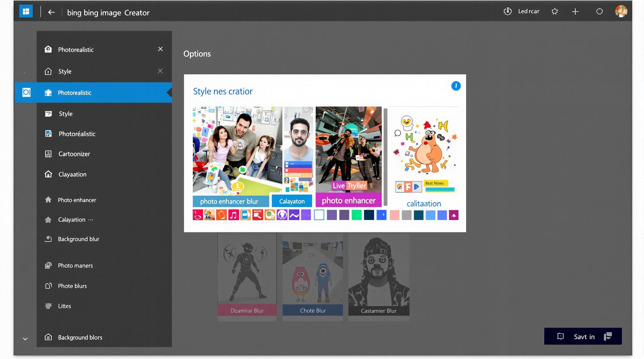
Task: Click the magenta photo enhancer label
Action: pyautogui.click(x=348, y=200)
